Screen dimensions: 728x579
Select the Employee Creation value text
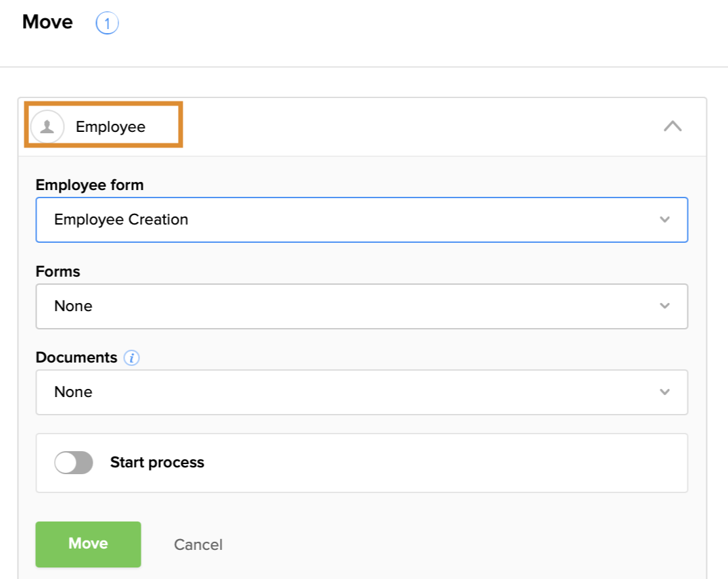[x=121, y=220]
